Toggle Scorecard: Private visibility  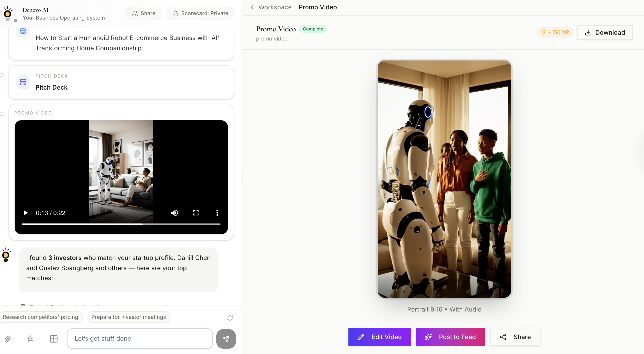pos(200,13)
